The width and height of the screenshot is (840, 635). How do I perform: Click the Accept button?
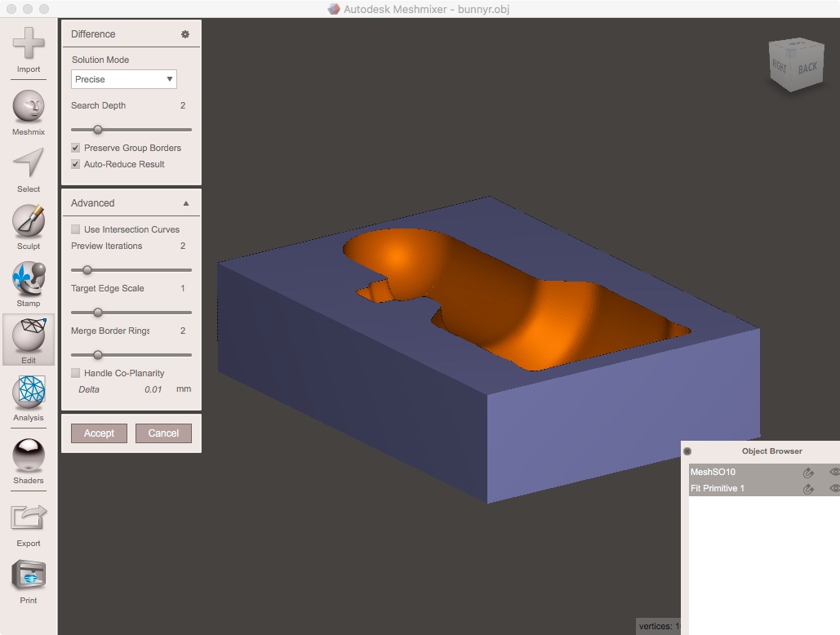coord(98,433)
